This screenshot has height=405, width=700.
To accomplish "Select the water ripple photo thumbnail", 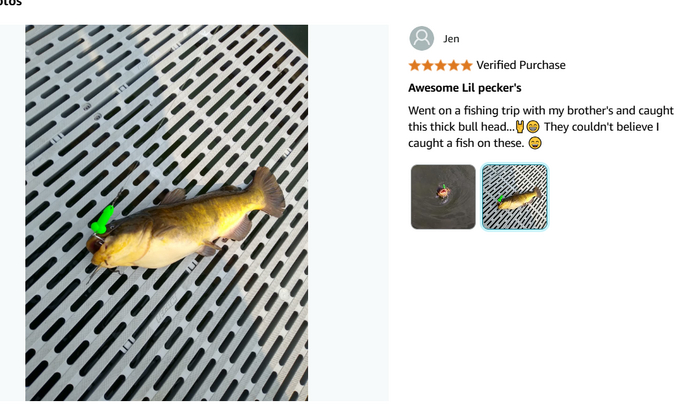I will click(x=443, y=197).
